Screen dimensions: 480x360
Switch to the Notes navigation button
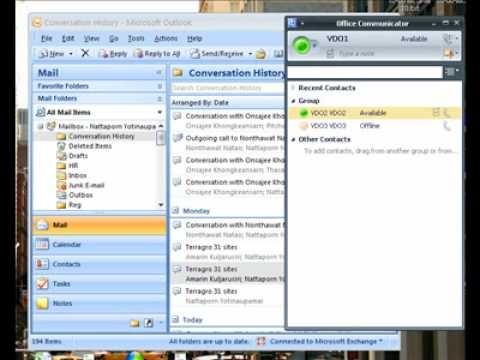[x=99, y=303]
